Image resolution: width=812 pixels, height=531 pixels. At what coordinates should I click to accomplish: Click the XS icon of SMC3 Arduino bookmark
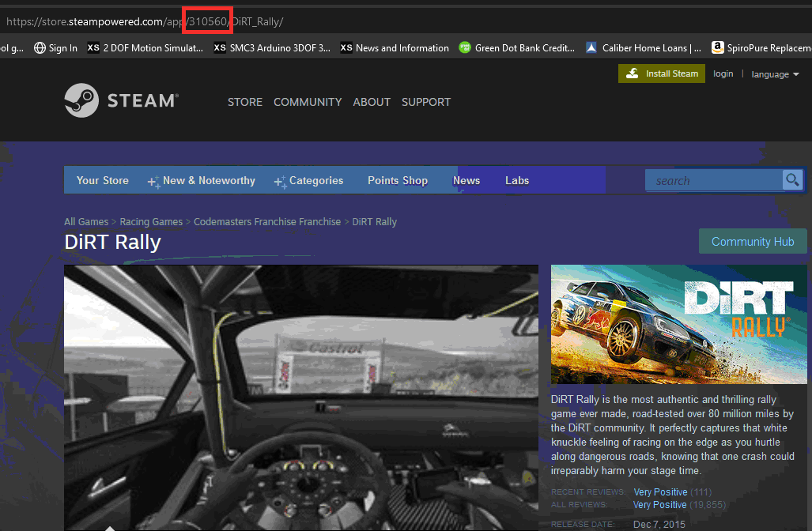click(x=220, y=48)
